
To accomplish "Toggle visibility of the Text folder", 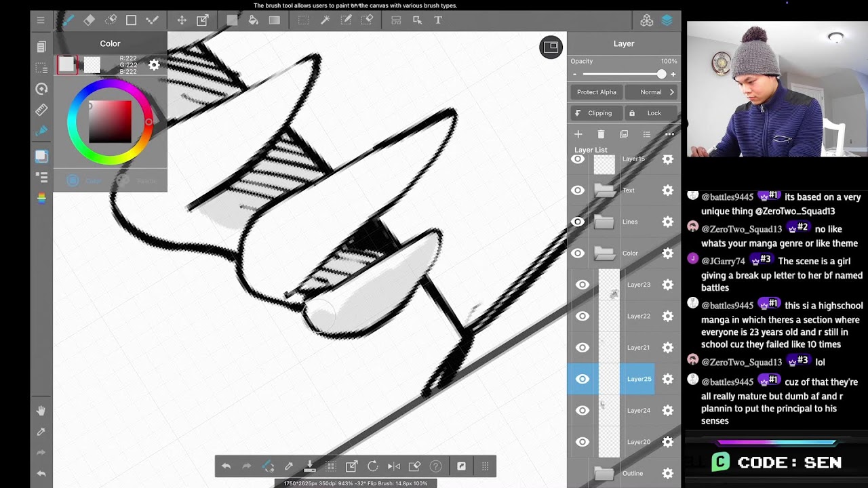I will [x=578, y=190].
